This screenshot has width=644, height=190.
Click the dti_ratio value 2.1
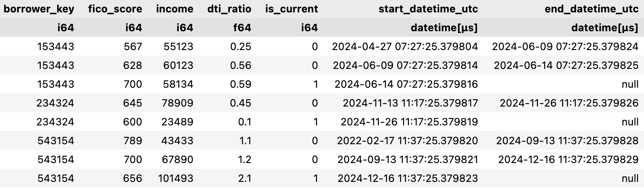(245, 178)
